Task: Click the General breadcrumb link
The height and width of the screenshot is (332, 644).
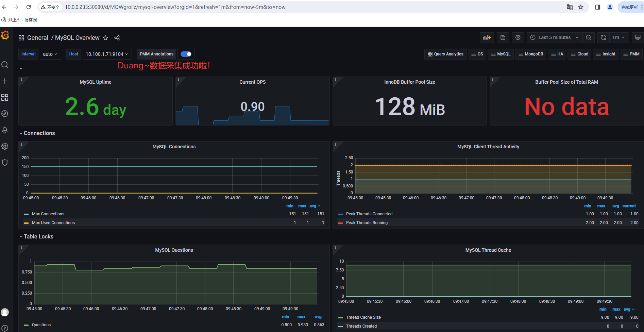Action: click(x=38, y=37)
